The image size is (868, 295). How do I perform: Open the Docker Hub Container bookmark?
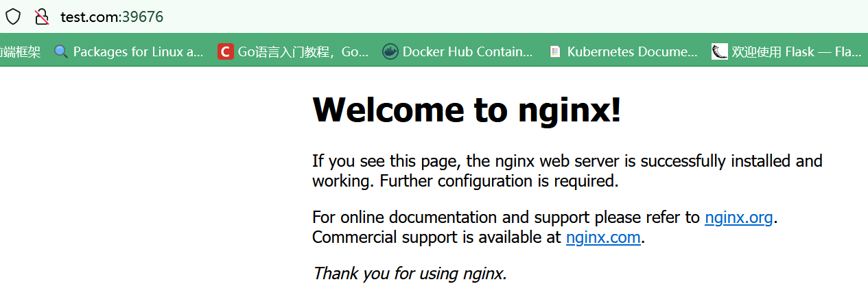tap(458, 51)
